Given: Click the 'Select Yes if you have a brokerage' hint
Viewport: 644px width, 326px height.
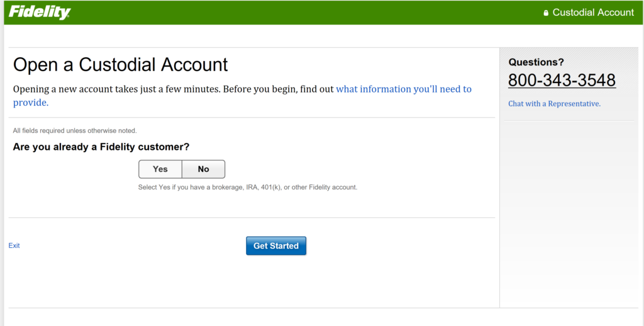Looking at the screenshot, I should click(x=248, y=187).
